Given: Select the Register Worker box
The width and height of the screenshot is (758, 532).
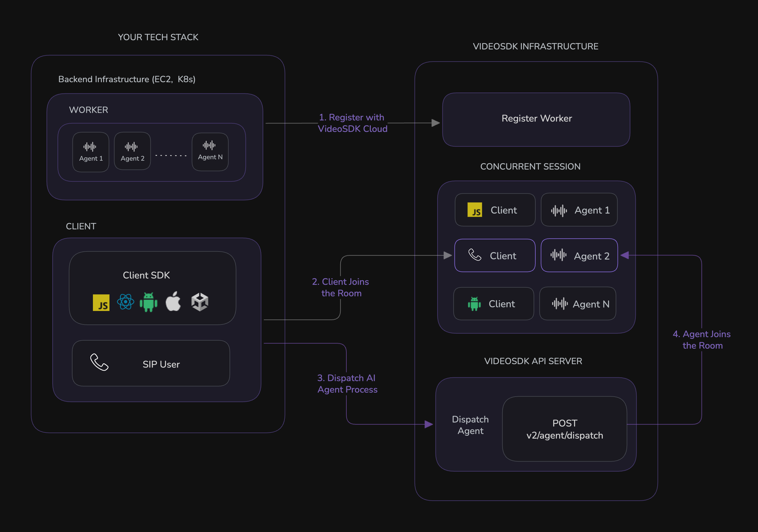Looking at the screenshot, I should click(x=536, y=119).
